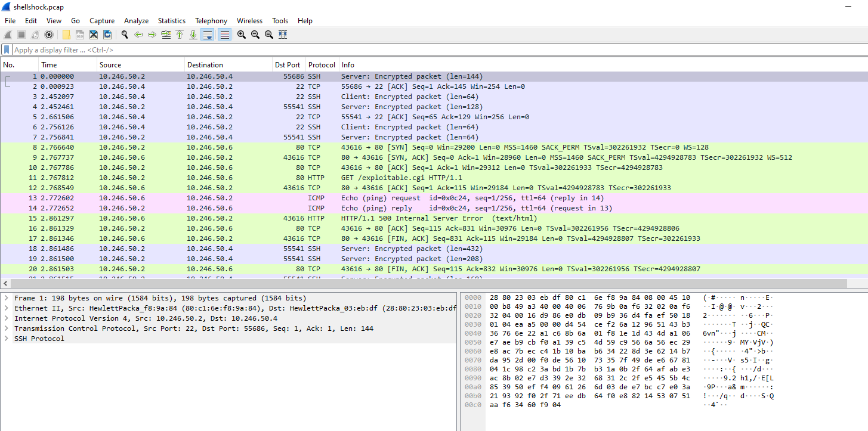Toggle packet list colorization

coord(224,35)
